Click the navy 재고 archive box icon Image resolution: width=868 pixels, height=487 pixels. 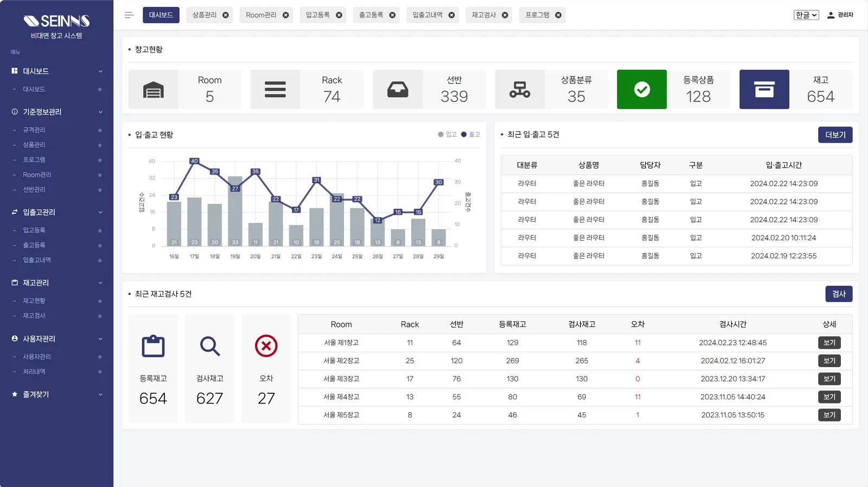click(764, 89)
